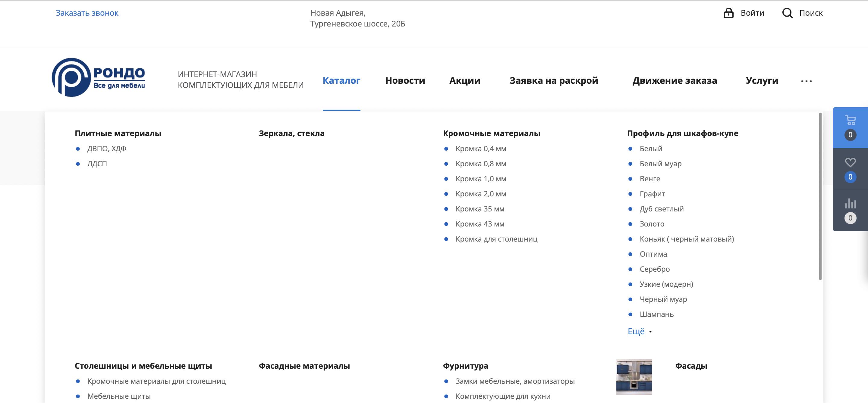Go to the Новости menu item

coord(405,80)
